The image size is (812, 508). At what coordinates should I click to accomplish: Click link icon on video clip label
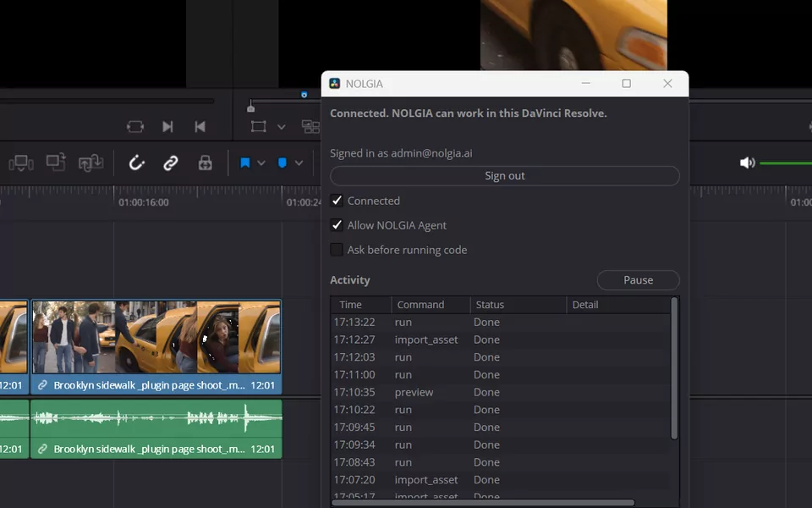click(42, 385)
